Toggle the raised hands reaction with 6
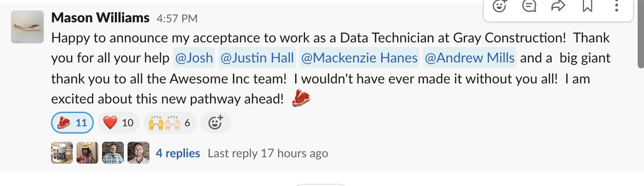Image resolution: width=644 pixels, height=186 pixels. click(170, 123)
